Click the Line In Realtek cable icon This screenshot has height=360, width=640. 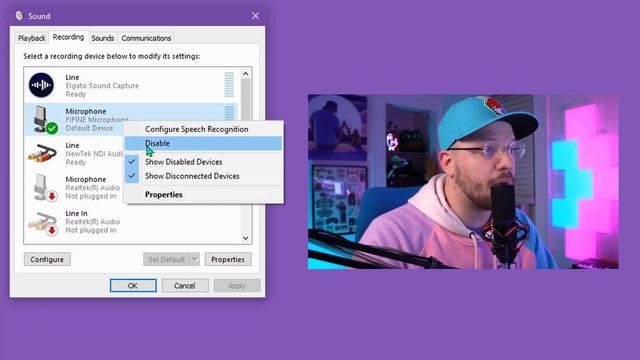tap(42, 223)
